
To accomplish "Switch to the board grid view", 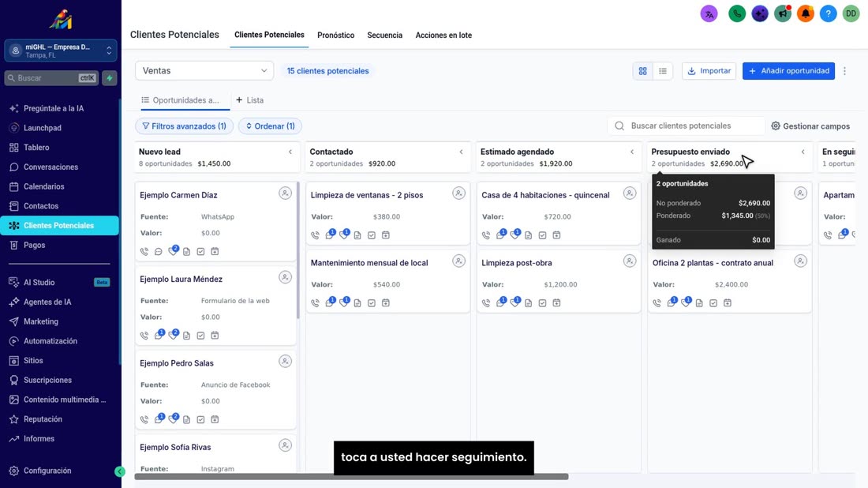I will [642, 71].
